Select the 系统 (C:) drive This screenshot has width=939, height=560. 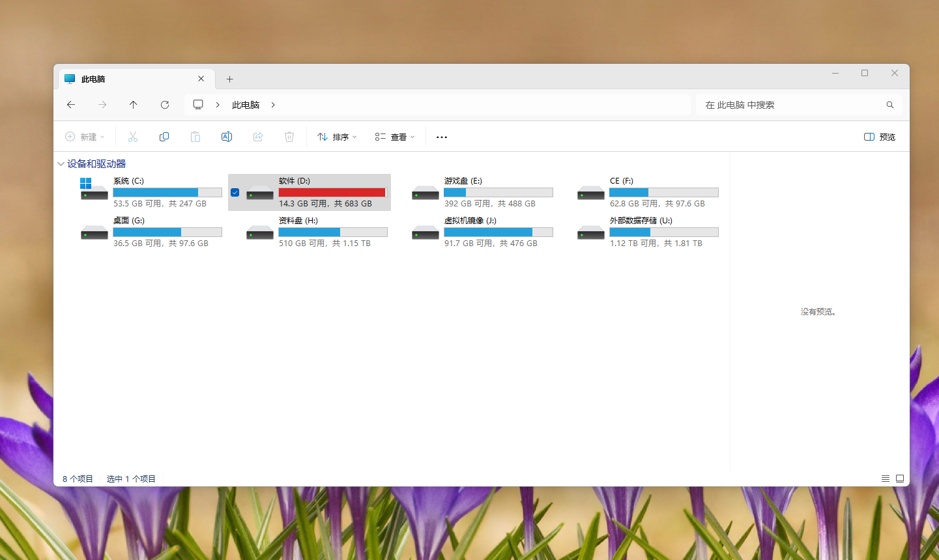150,192
